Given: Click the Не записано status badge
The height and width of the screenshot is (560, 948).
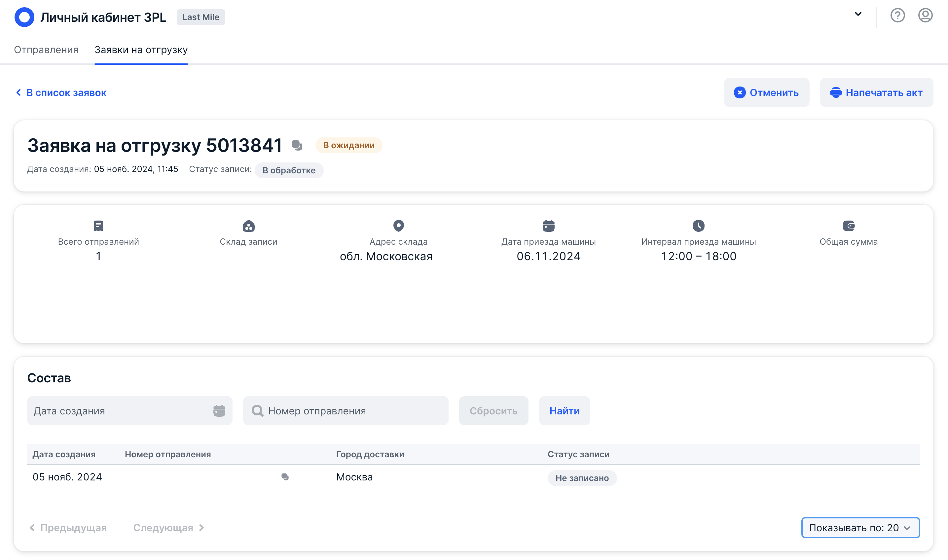Looking at the screenshot, I should (x=582, y=478).
